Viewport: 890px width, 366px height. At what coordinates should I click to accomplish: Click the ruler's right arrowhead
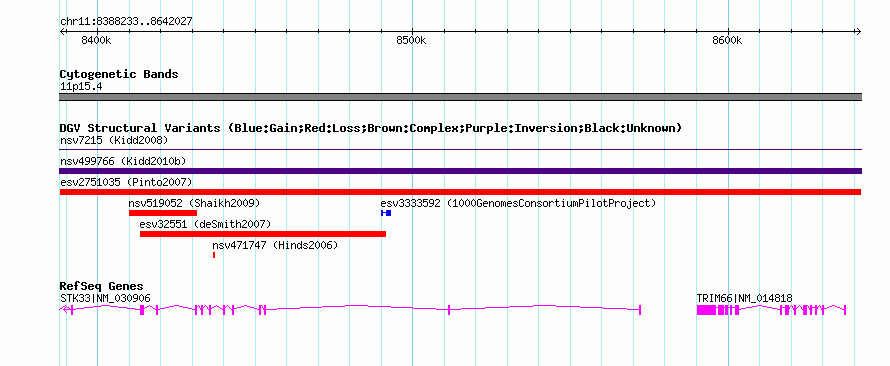[859, 32]
